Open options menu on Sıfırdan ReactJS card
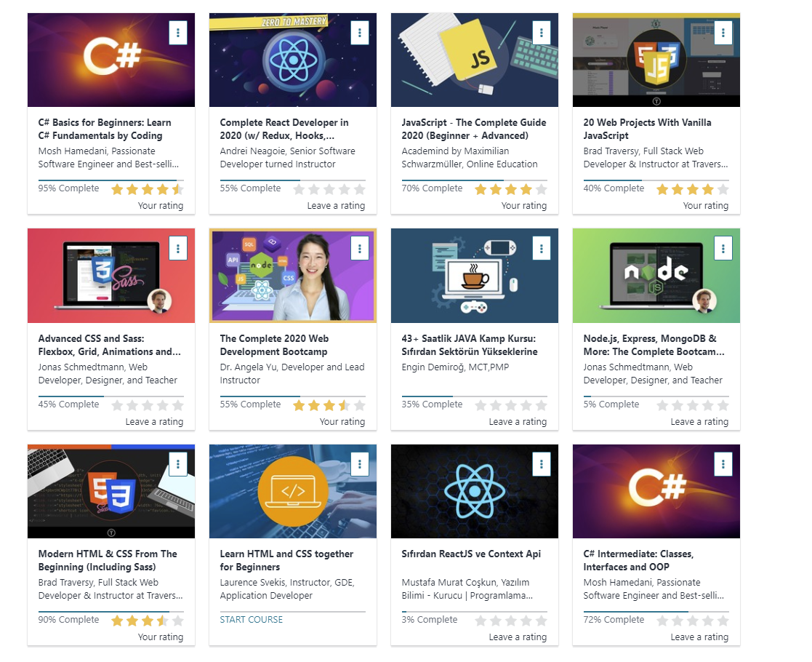The image size is (812, 662). (x=541, y=464)
